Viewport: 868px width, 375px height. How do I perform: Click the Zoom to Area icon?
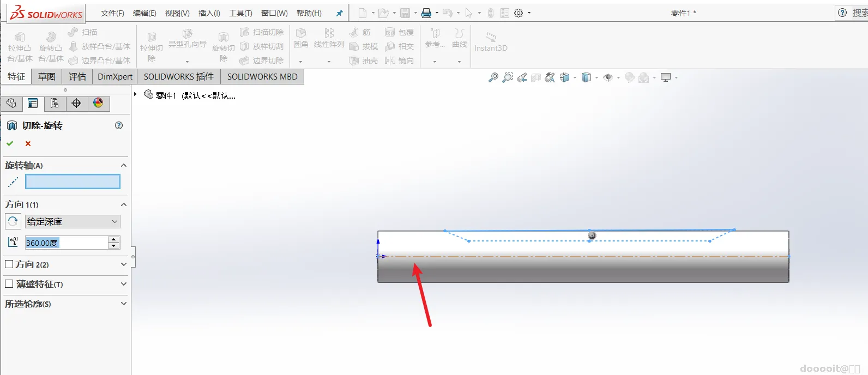click(508, 78)
